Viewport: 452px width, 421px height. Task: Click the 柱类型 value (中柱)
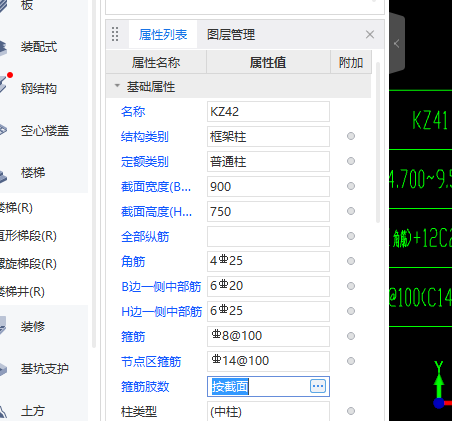(x=268, y=412)
